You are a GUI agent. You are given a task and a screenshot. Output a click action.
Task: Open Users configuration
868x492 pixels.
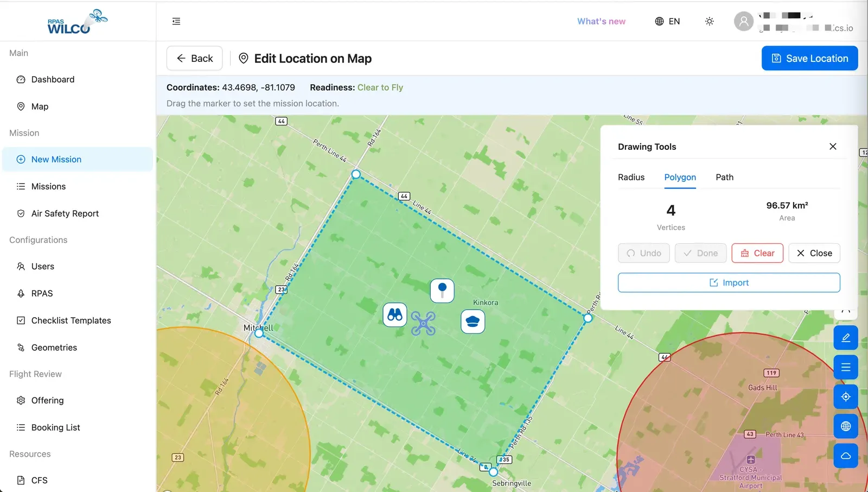(x=78, y=266)
